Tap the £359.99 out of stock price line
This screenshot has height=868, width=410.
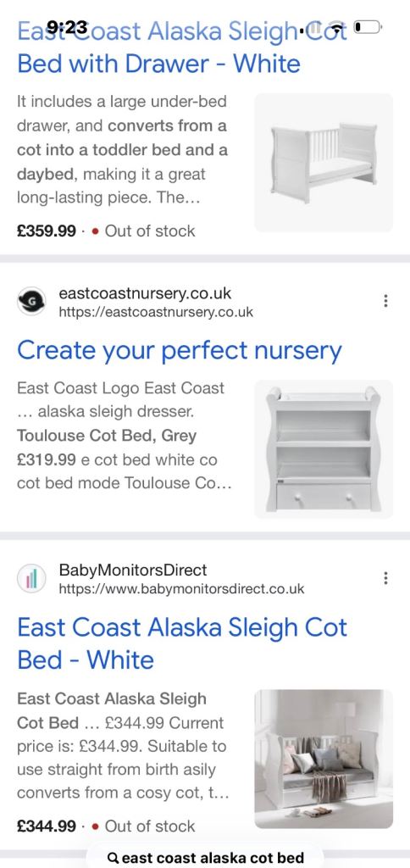click(x=106, y=231)
